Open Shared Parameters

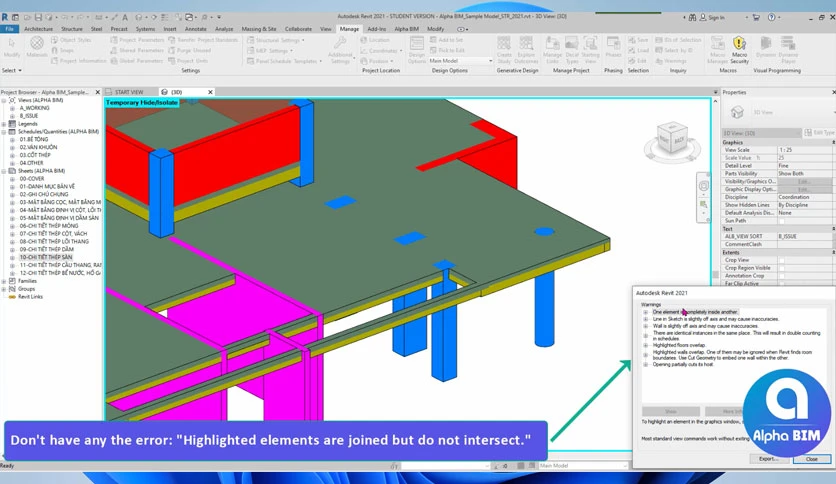[x=137, y=50]
